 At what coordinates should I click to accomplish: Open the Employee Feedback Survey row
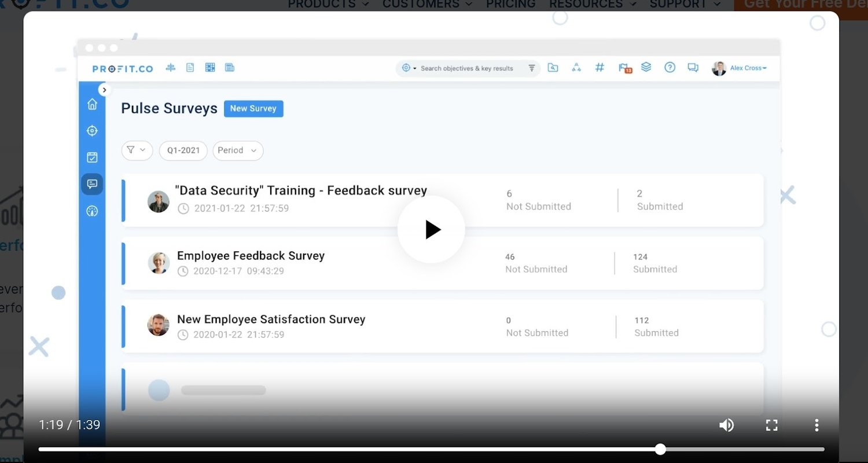coord(251,256)
